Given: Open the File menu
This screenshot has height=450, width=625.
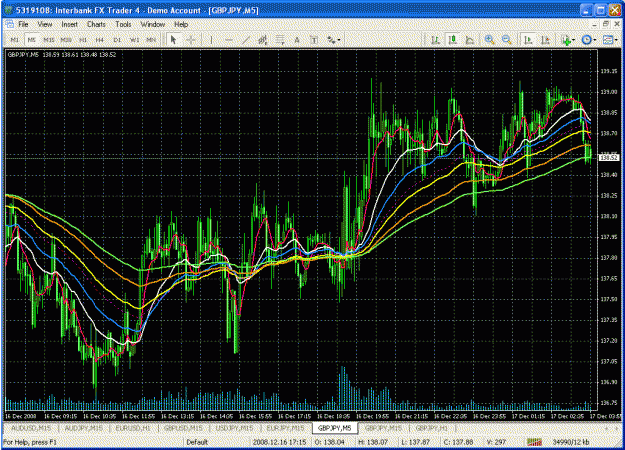Looking at the screenshot, I should (x=23, y=24).
